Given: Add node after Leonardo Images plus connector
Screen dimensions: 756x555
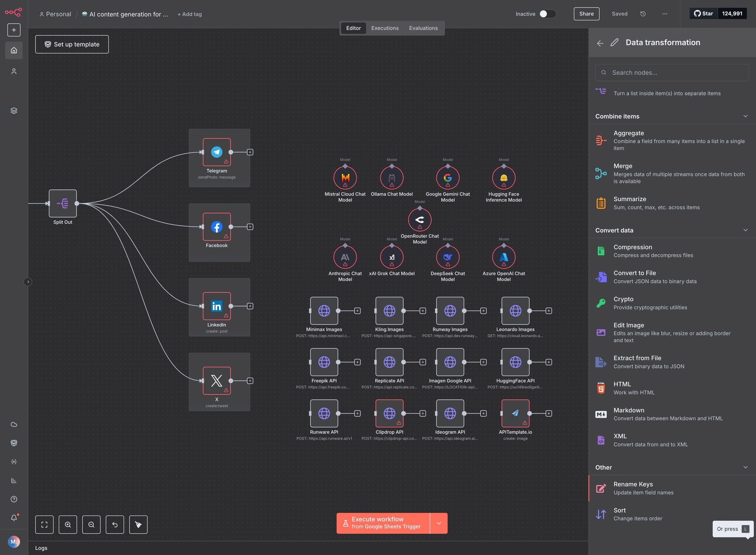Looking at the screenshot, I should pyautogui.click(x=549, y=311).
